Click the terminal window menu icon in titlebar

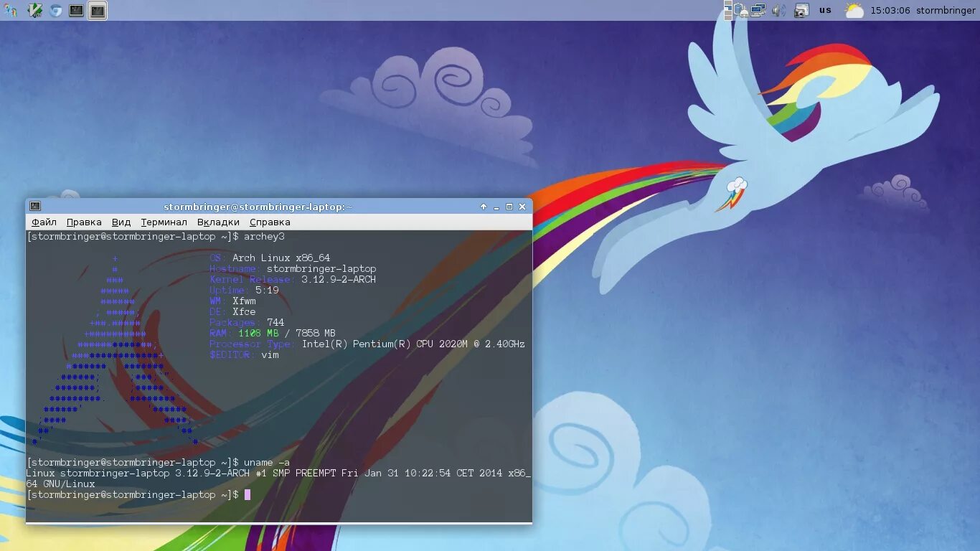point(34,207)
